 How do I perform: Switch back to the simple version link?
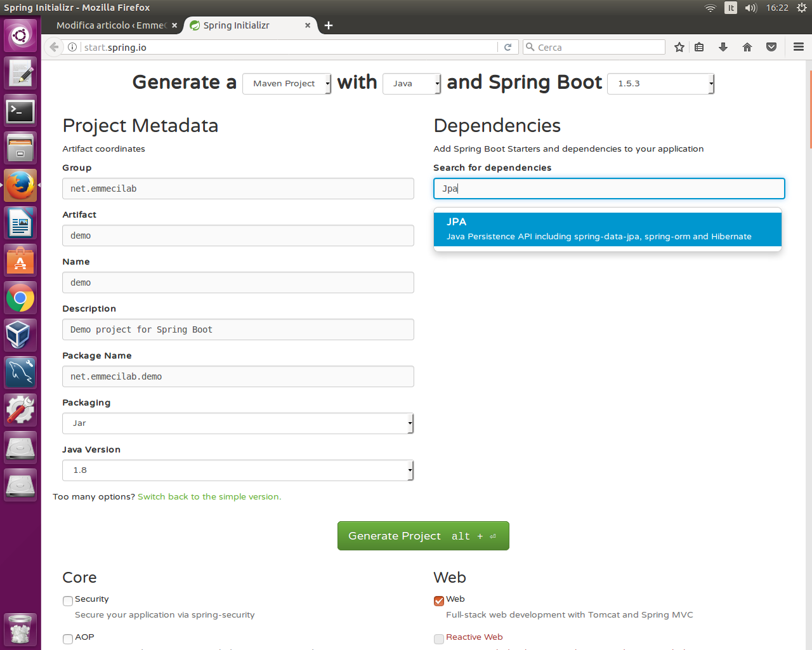tap(209, 496)
